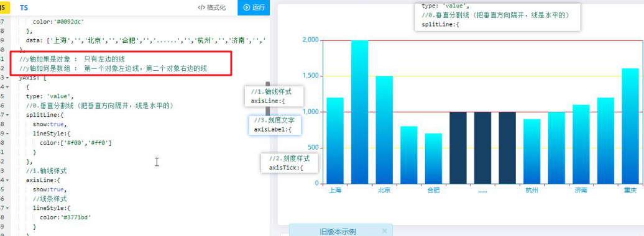Collapse the fold arrow beside splitLine:{ in editor

(x=7, y=115)
